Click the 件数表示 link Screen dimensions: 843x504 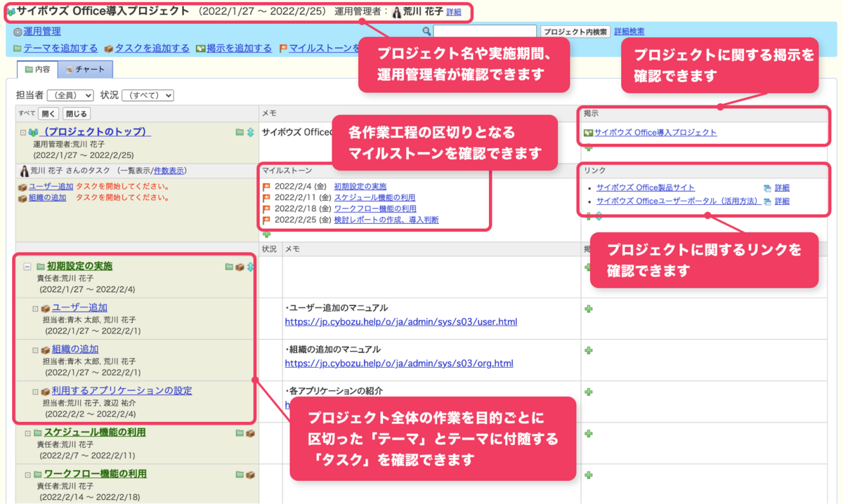(169, 171)
